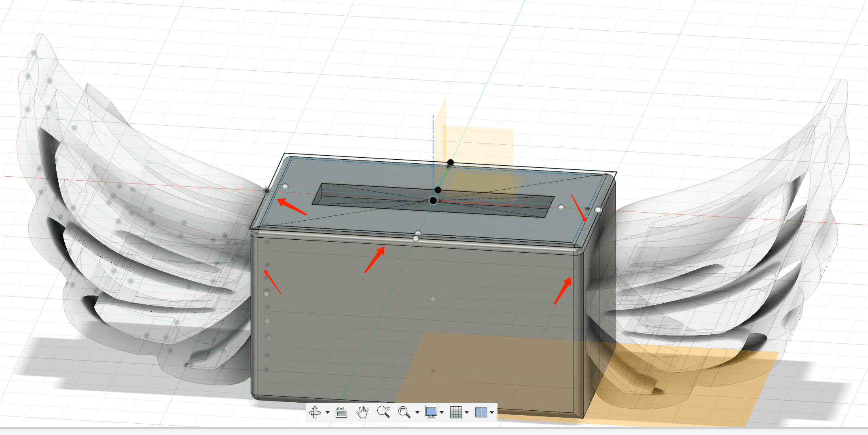This screenshot has height=435, width=868.
Task: Expand the Viewports dropdown arrow
Action: [x=492, y=412]
